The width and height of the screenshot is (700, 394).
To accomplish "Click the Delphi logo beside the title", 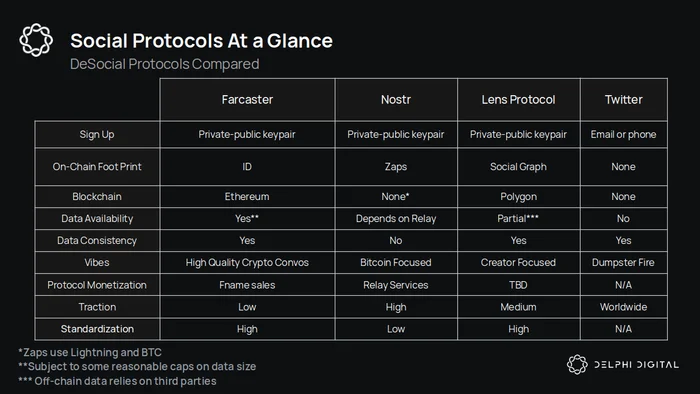I will [x=36, y=40].
